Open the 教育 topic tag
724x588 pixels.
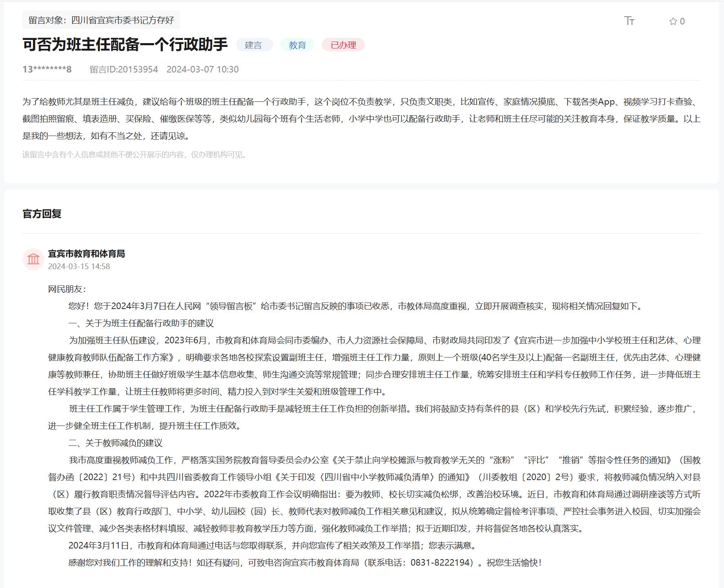point(297,45)
